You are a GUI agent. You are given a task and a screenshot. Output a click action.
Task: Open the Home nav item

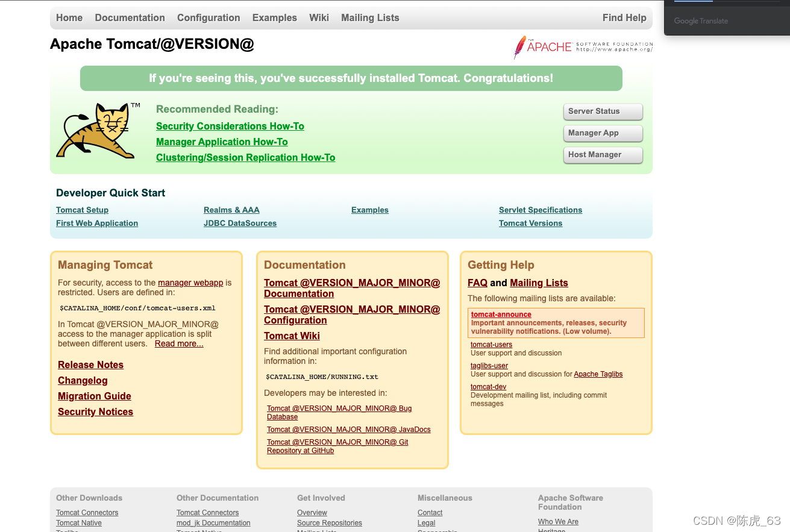point(69,18)
